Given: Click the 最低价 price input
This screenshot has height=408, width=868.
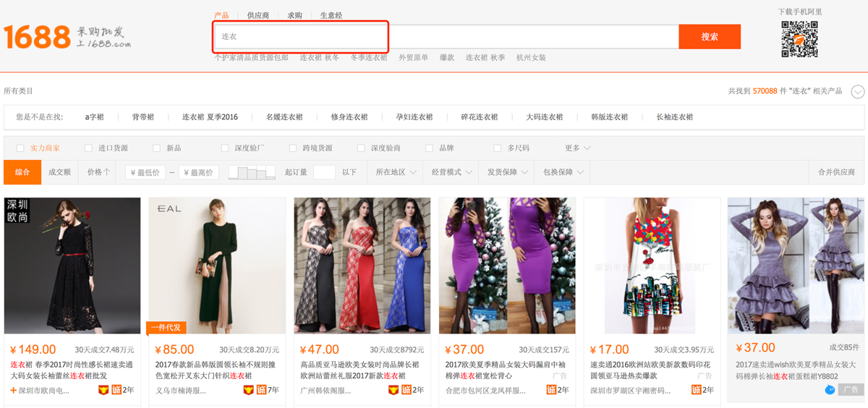Looking at the screenshot, I should [x=145, y=172].
